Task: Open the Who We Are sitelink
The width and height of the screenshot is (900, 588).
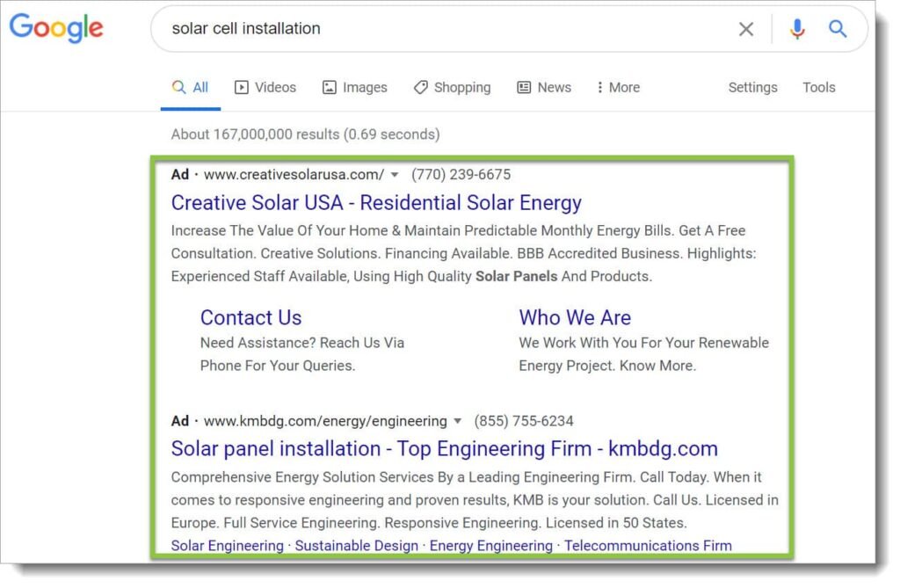Action: click(x=575, y=317)
